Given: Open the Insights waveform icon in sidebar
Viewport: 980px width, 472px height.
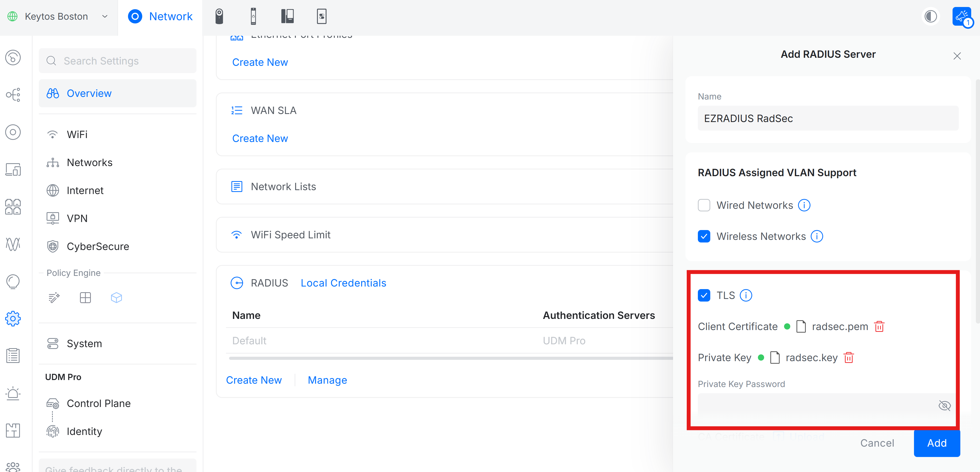Looking at the screenshot, I should tap(13, 244).
